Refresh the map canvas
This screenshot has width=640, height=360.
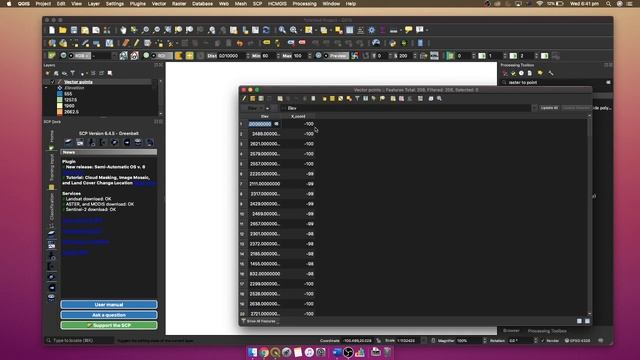266,30
